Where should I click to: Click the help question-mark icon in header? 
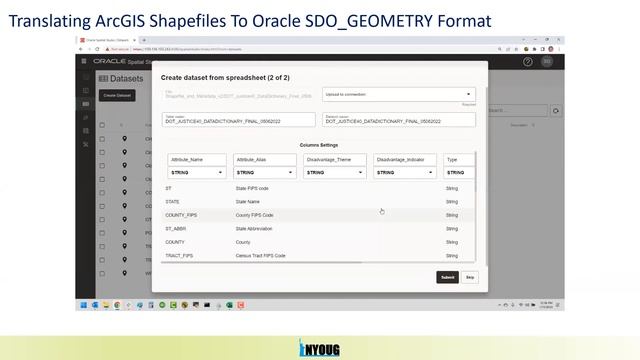tap(528, 62)
